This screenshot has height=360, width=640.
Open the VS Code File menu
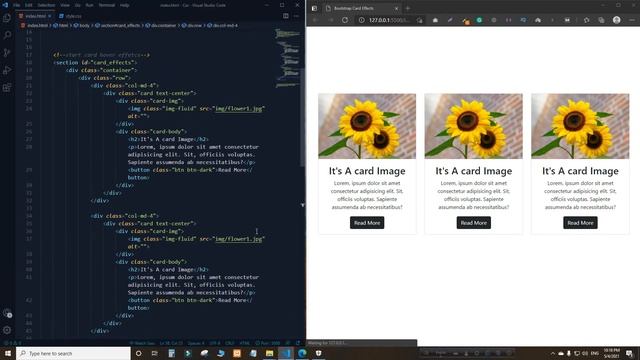(x=17, y=5)
